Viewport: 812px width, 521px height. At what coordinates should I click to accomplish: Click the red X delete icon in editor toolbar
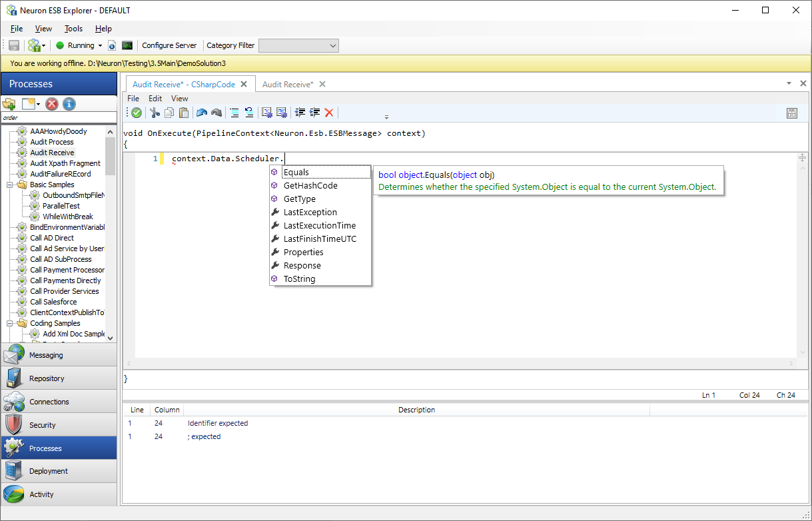pos(329,113)
